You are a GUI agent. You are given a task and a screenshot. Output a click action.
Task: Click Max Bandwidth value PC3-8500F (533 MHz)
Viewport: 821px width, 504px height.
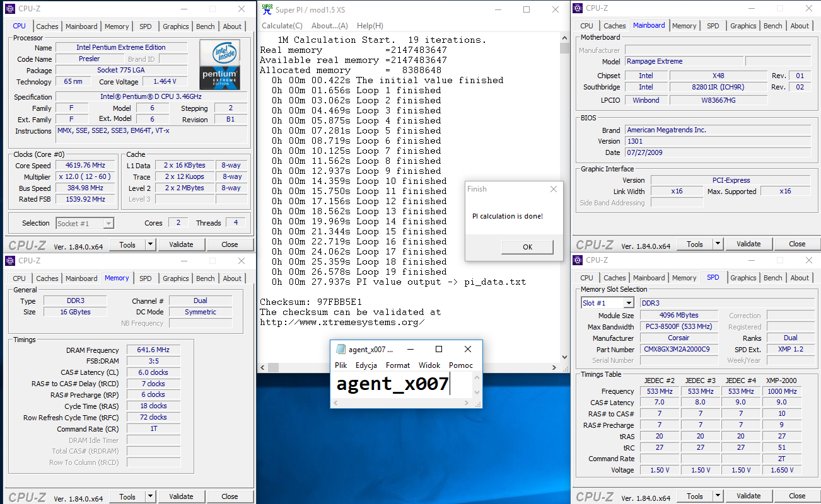tap(678, 327)
